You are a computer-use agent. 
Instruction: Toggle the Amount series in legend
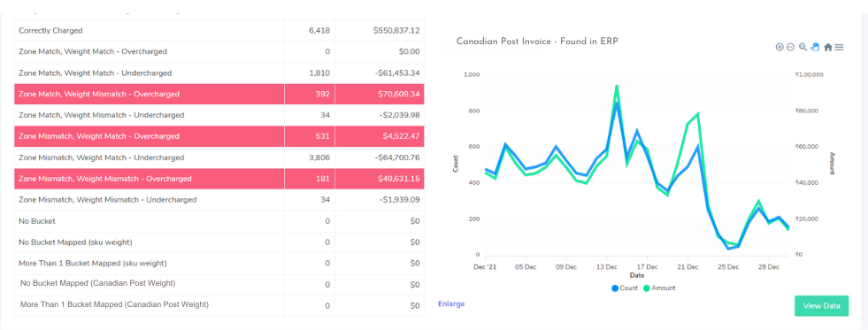659,288
